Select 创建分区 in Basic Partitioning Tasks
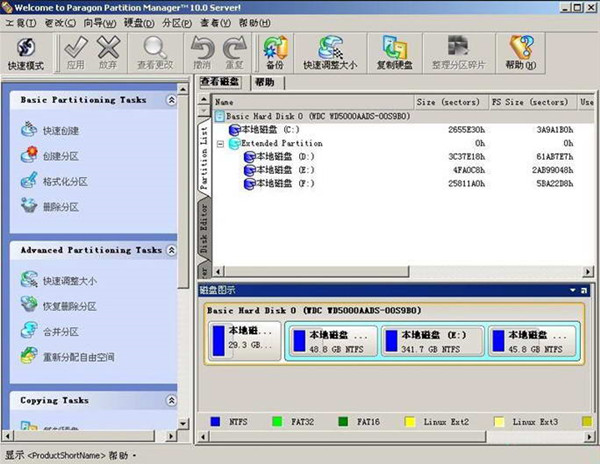This screenshot has width=600, height=464. pos(60,156)
